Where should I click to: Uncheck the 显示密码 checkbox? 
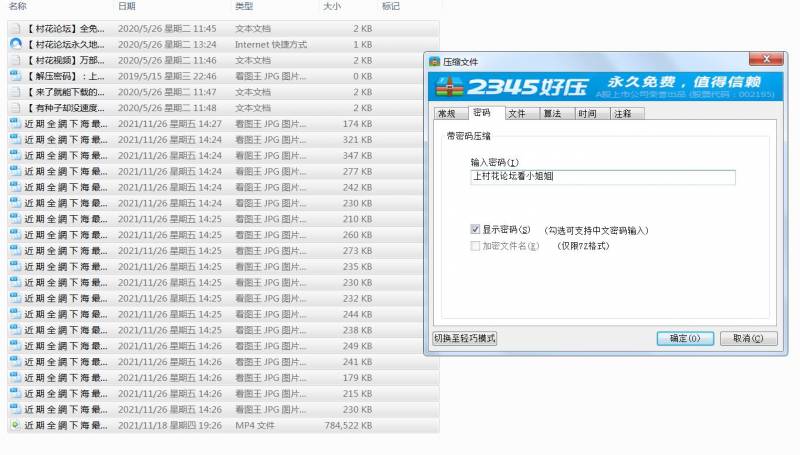coord(475,230)
